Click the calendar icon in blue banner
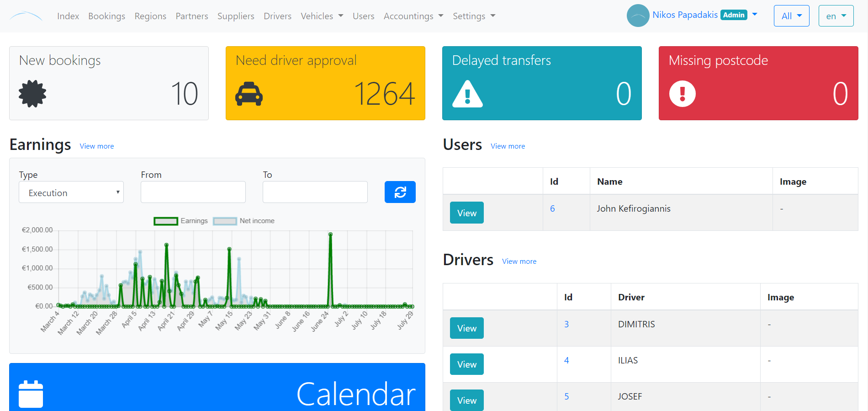The height and width of the screenshot is (411, 868). click(x=31, y=394)
